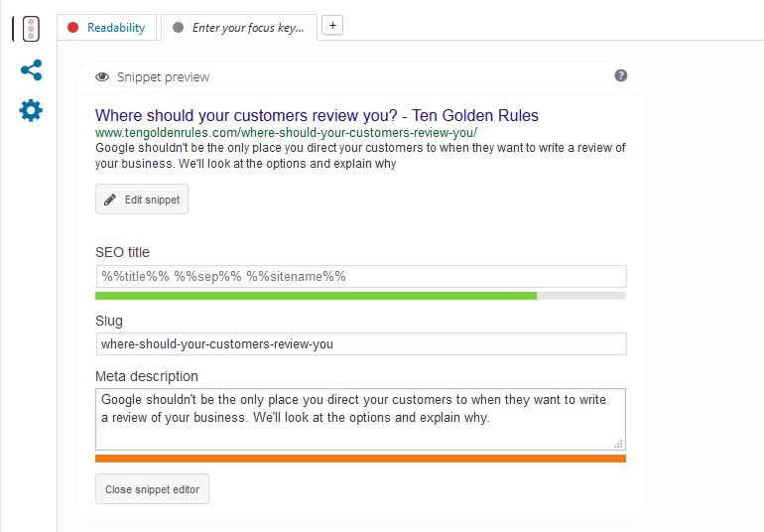
Task: Click the Edit snippet button
Action: click(142, 199)
